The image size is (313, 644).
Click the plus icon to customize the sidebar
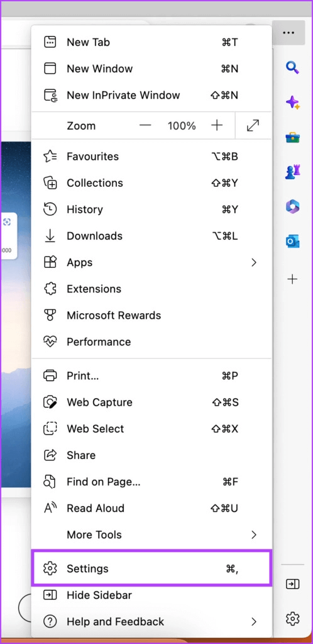(x=292, y=280)
